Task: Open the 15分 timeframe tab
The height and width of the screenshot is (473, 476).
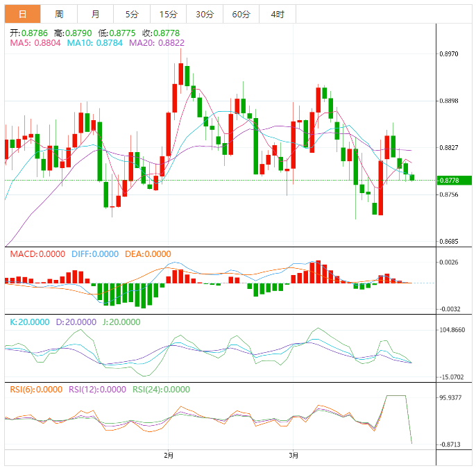Action: coord(168,14)
